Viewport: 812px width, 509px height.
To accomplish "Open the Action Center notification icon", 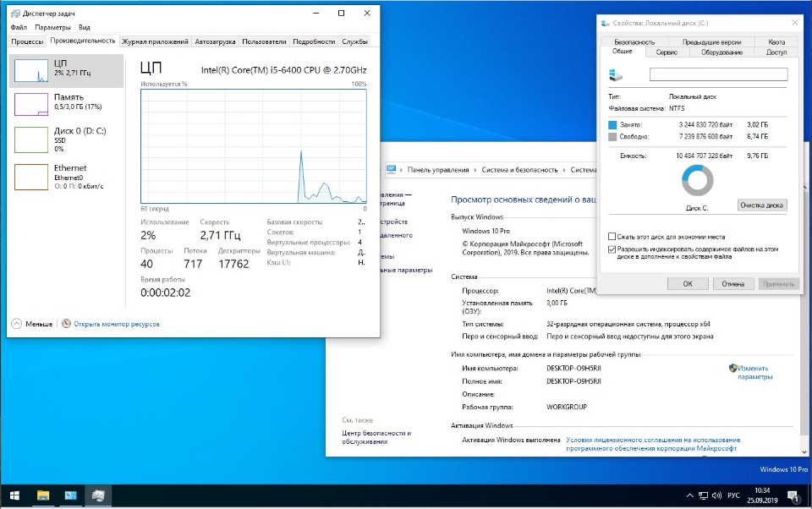I will [794, 496].
